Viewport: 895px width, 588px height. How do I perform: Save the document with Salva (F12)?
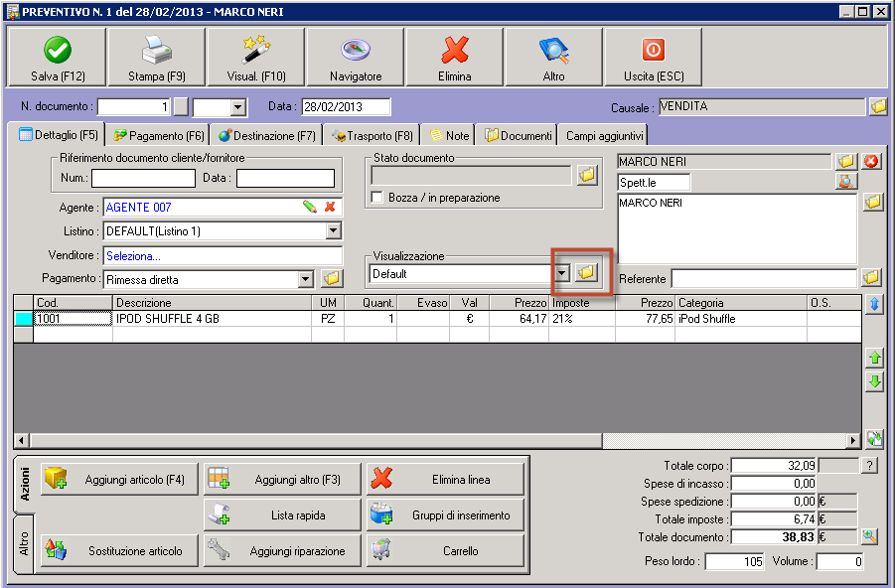[x=57, y=58]
